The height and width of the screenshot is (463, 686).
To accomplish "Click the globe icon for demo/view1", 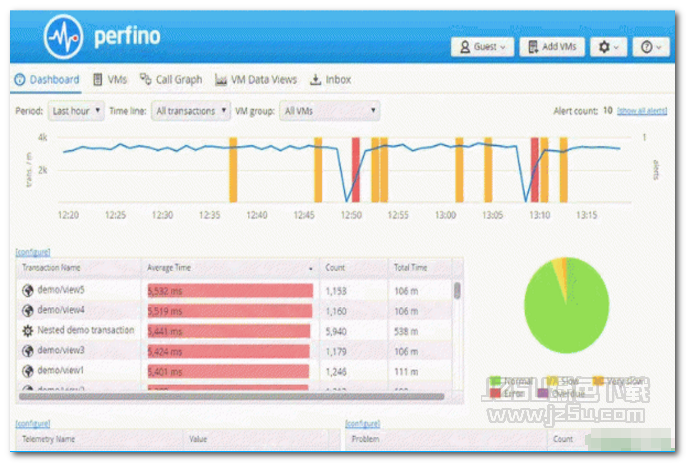I will click(28, 371).
